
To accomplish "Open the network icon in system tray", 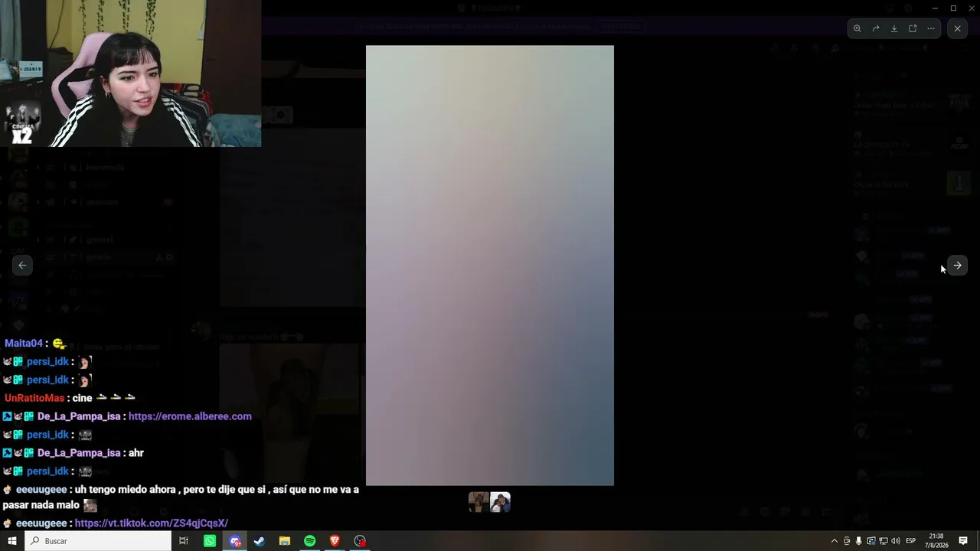I will coord(884,541).
